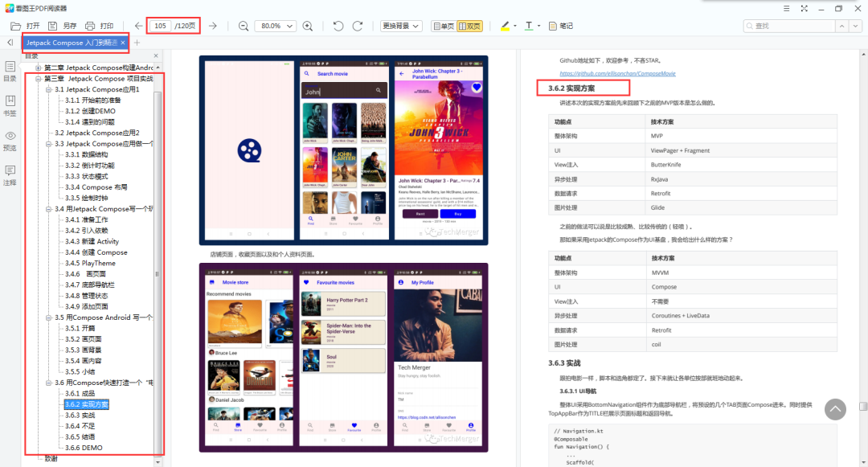The height and width of the screenshot is (467, 868).
Task: Close the Jetpack Compose document tab
Action: click(123, 43)
